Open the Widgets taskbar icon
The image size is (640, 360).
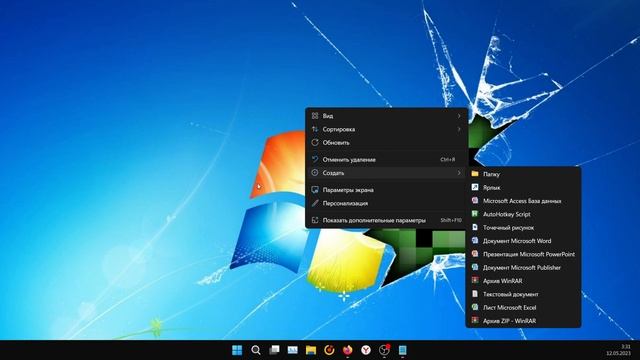[x=293, y=350]
